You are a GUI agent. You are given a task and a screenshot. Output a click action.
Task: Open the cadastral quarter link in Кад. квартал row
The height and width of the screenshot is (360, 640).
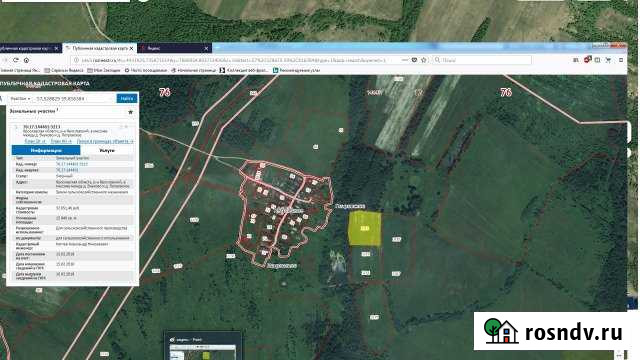coord(67,170)
